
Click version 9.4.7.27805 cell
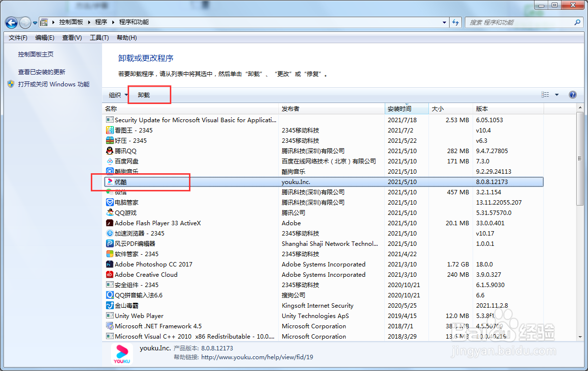click(492, 151)
